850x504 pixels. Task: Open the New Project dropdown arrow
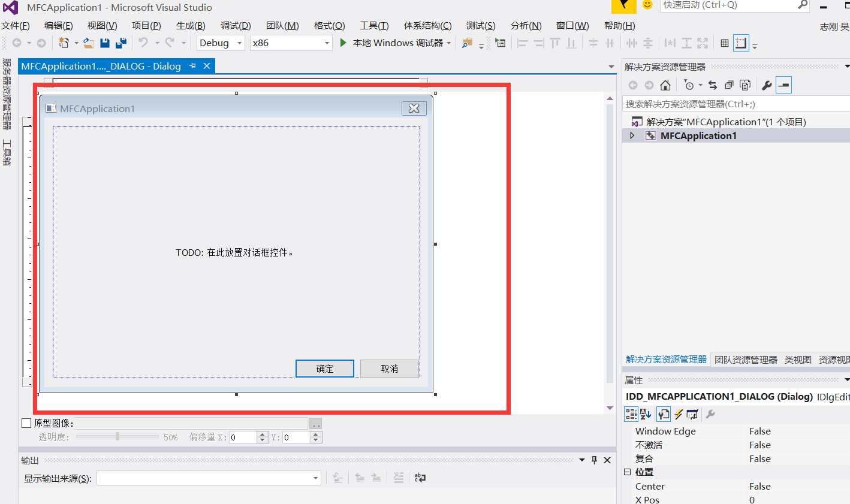76,43
